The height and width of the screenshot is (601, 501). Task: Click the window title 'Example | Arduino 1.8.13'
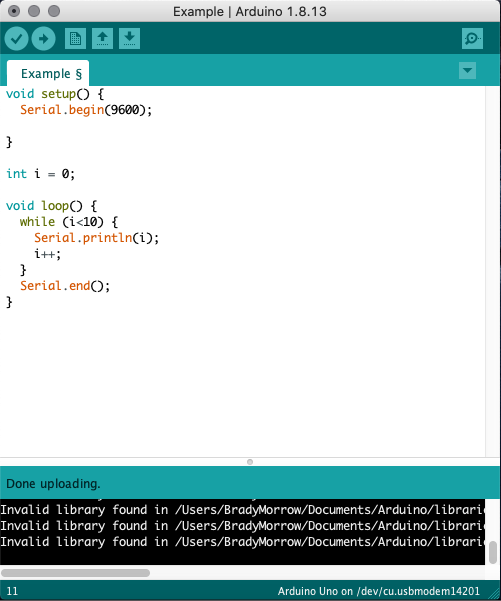click(x=250, y=11)
